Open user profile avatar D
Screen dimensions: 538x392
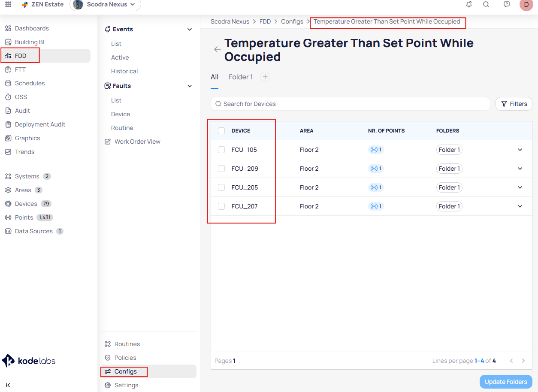(x=526, y=5)
